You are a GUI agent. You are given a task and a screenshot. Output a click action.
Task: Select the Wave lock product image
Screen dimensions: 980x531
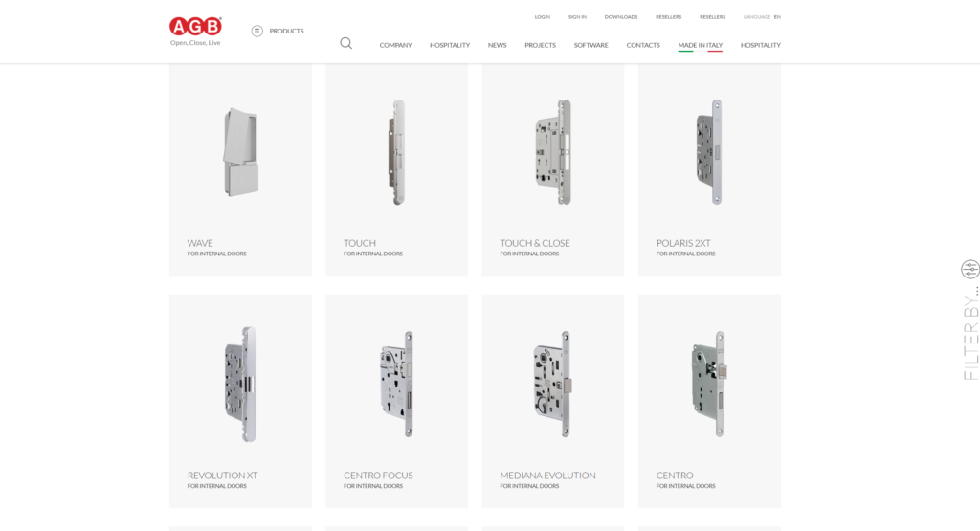click(240, 153)
